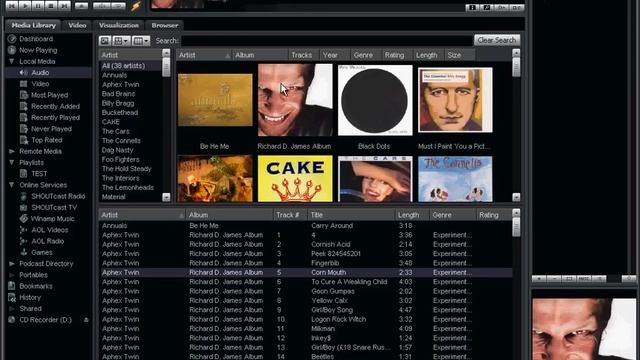Viewport: 640px width, 360px height.
Task: Open the Video tab beside Media Library
Action: (77, 25)
